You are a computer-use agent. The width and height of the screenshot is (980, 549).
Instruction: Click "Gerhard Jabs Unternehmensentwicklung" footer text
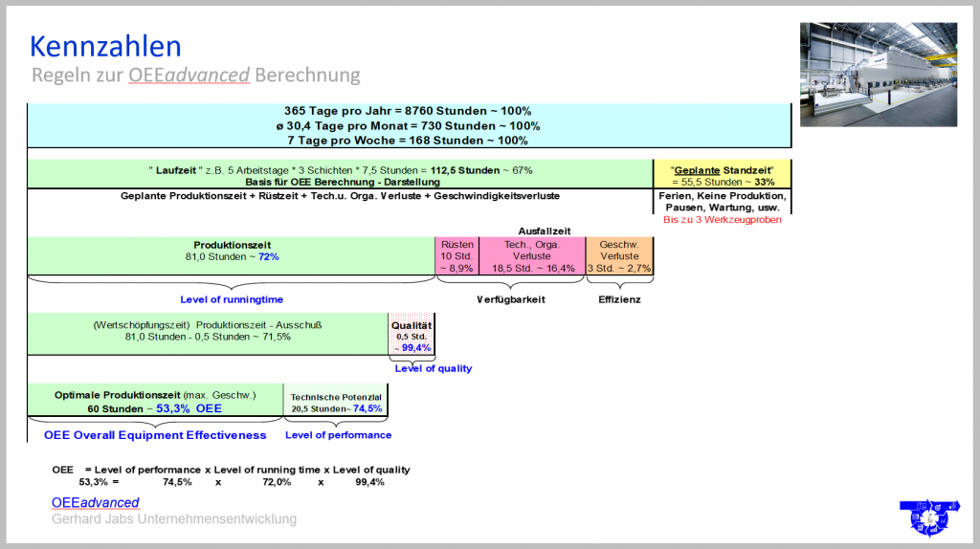point(174,519)
